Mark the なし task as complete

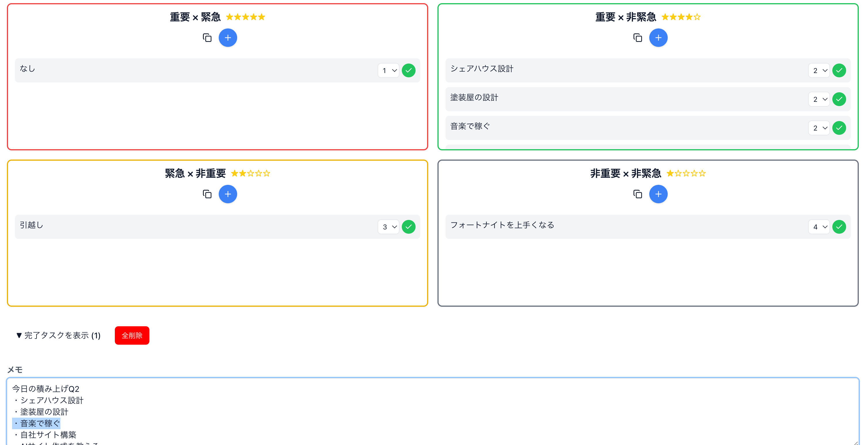pyautogui.click(x=408, y=71)
